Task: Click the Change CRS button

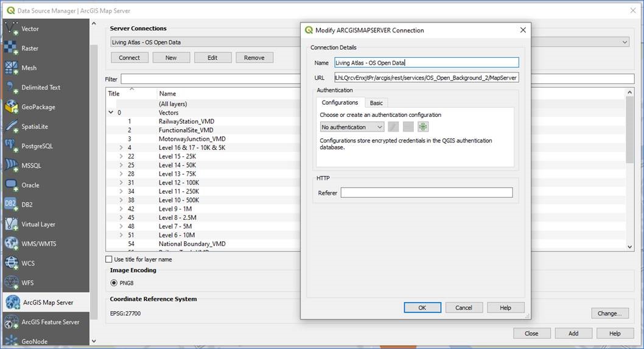Action: click(610, 313)
